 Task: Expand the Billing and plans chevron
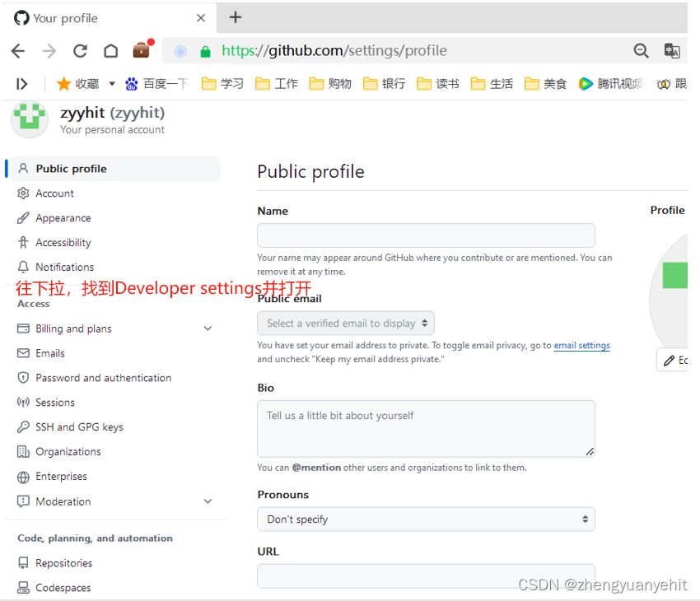[208, 328]
